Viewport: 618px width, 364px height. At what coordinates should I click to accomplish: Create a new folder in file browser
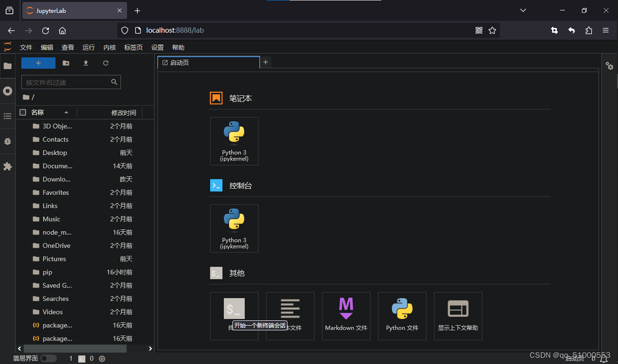coord(66,63)
